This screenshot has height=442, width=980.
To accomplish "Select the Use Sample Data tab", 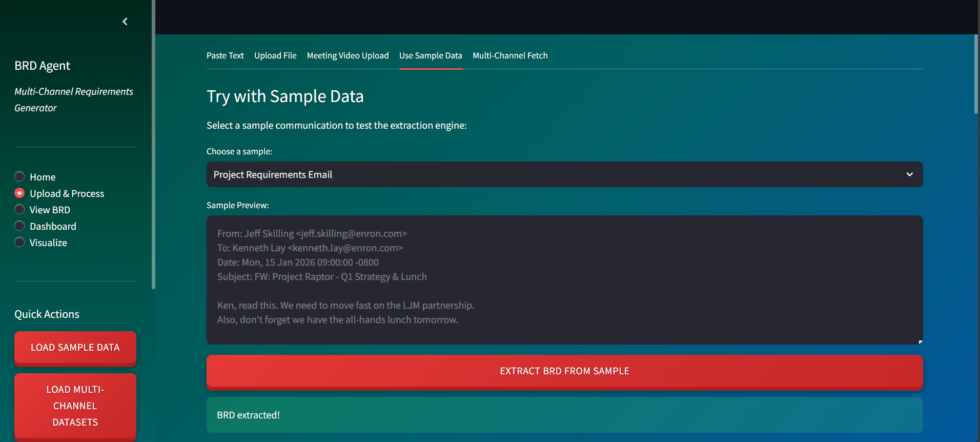I will pos(431,55).
